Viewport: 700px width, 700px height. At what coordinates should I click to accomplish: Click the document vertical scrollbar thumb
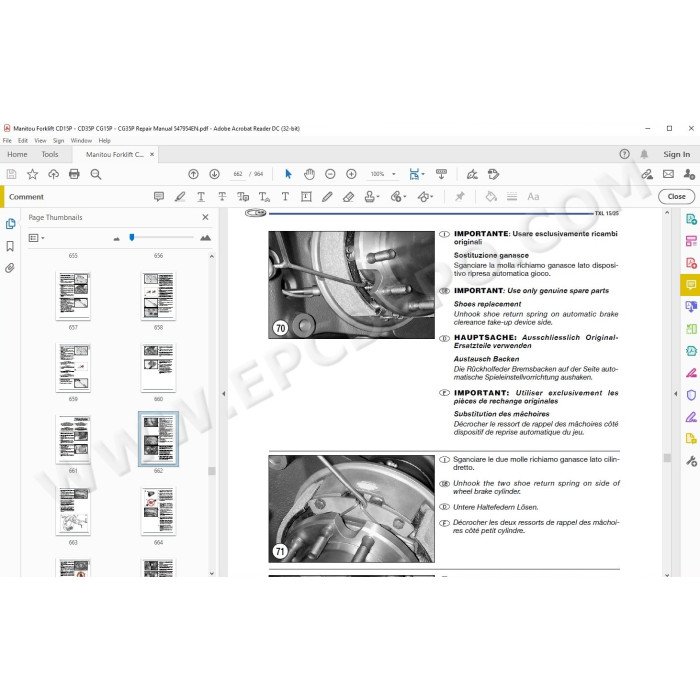[667, 458]
